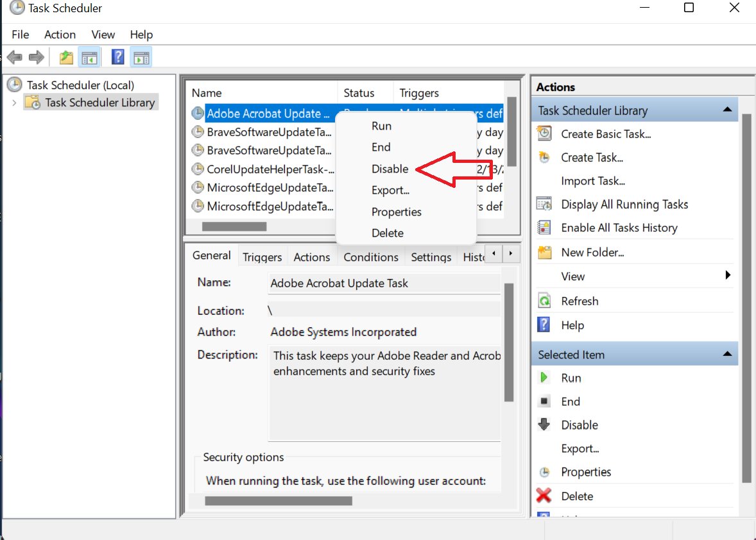Choose Delete in the context menu
This screenshot has height=540, width=756.
point(406,233)
